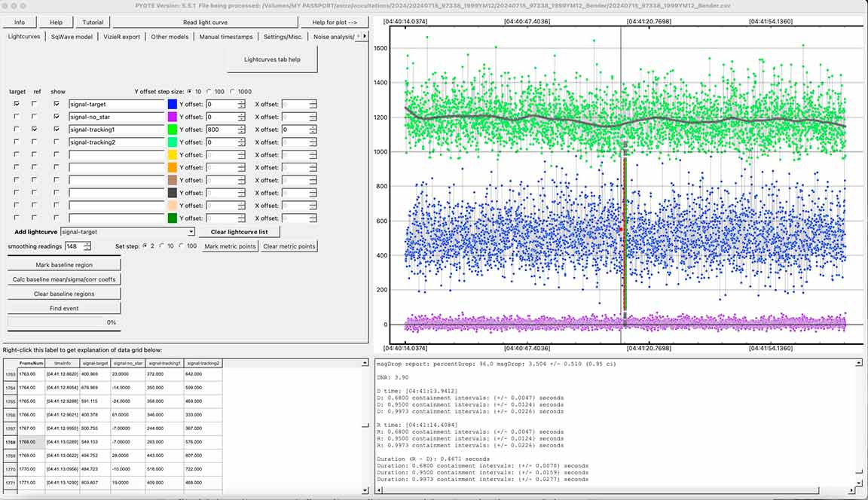
Task: Select the FrameNum column header
Action: (31, 364)
